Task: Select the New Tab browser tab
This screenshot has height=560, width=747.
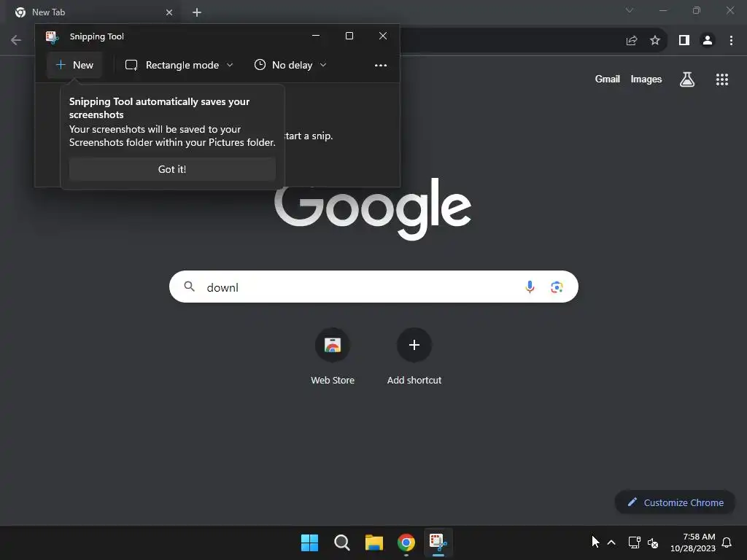Action: [x=93, y=12]
